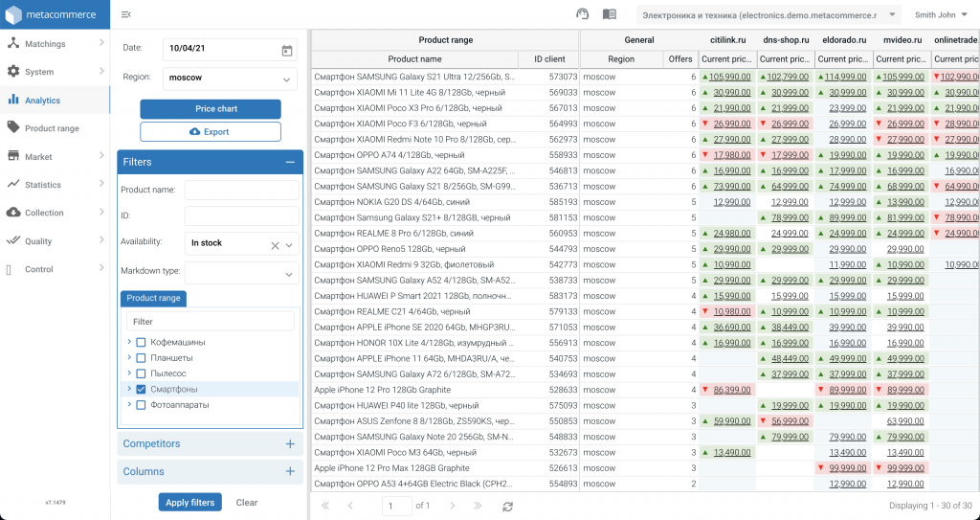Go to the next page of results
Image resolution: width=980 pixels, height=520 pixels.
[x=453, y=506]
